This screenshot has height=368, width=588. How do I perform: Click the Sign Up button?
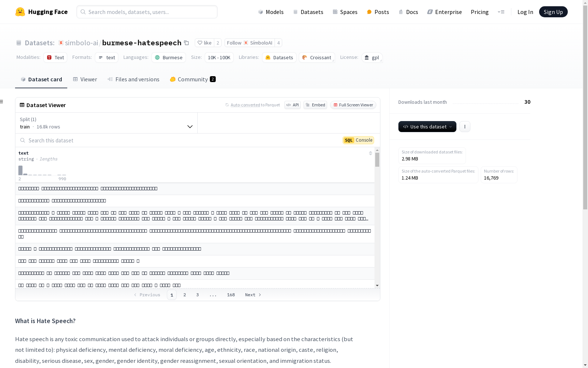pos(553,12)
